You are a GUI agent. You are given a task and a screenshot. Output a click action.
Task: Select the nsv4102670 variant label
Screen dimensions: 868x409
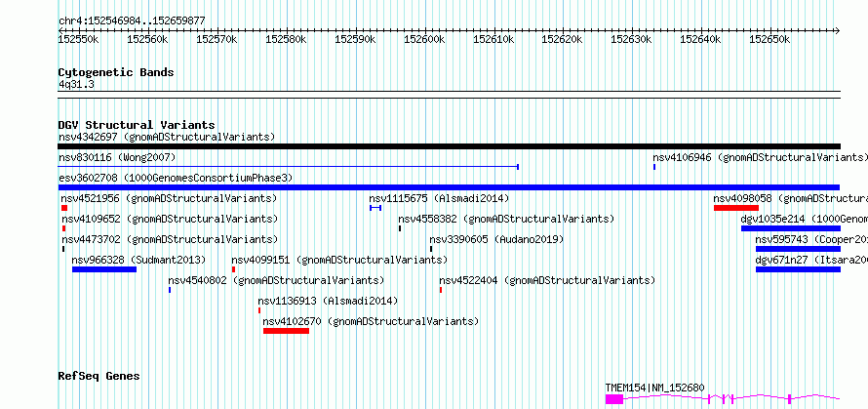[x=371, y=321]
